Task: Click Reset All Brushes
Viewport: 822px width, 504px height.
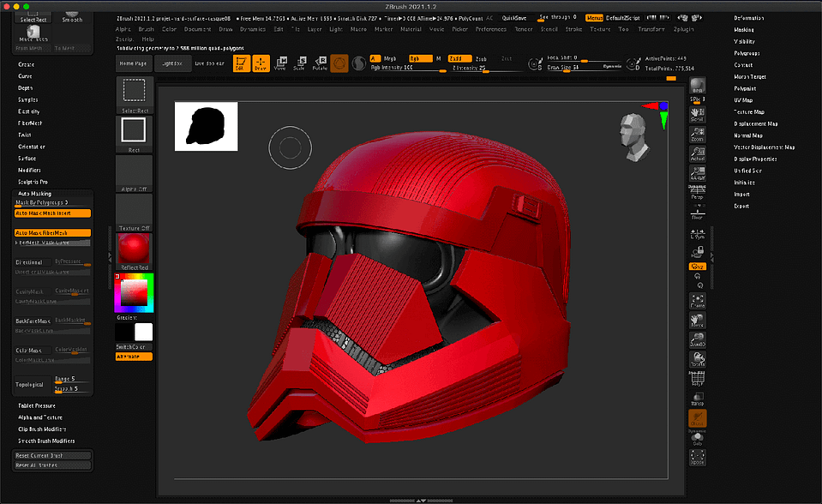Action: coord(52,465)
